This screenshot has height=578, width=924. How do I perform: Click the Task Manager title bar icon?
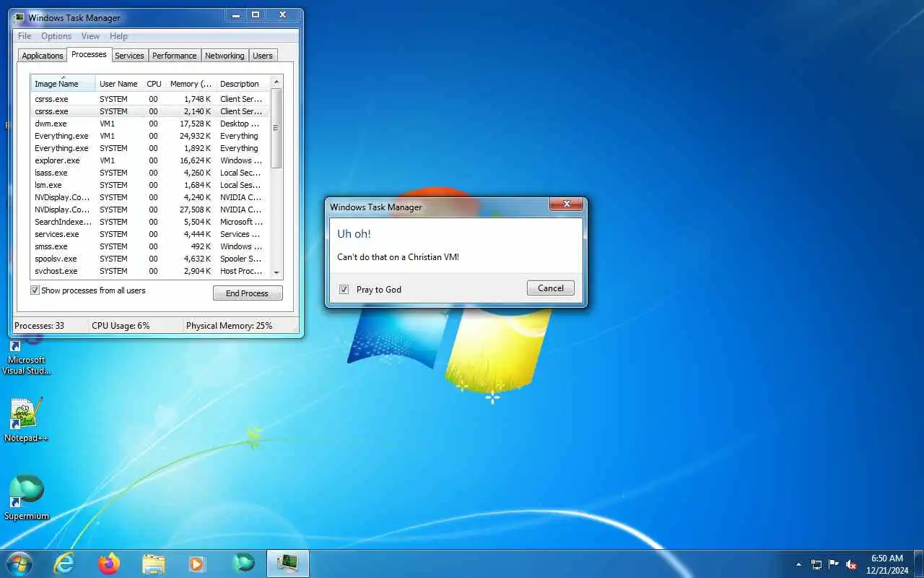pyautogui.click(x=19, y=17)
